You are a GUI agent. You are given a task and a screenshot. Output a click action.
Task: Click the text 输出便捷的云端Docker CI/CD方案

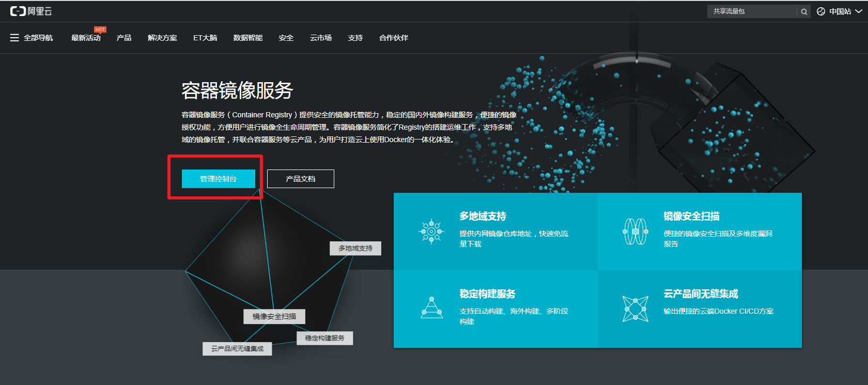tap(719, 311)
